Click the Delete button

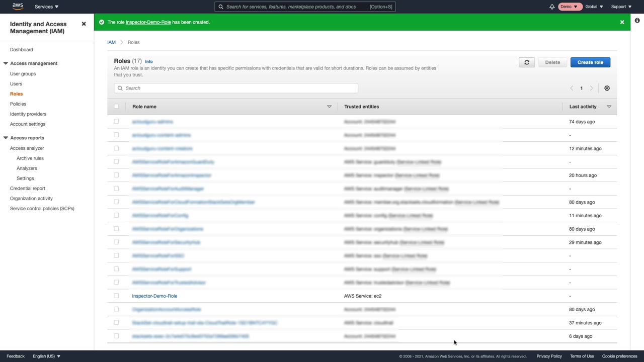[552, 62]
